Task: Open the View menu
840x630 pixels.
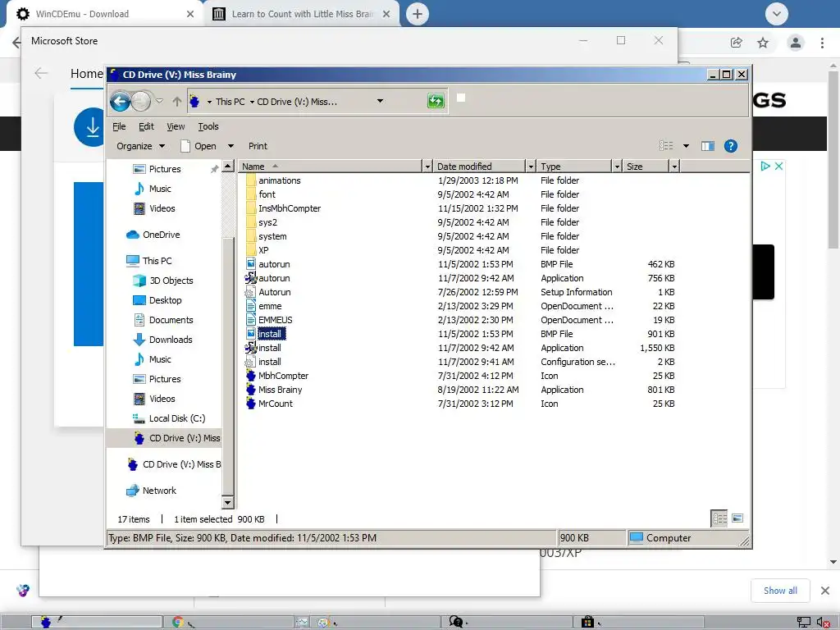Action: (x=176, y=126)
